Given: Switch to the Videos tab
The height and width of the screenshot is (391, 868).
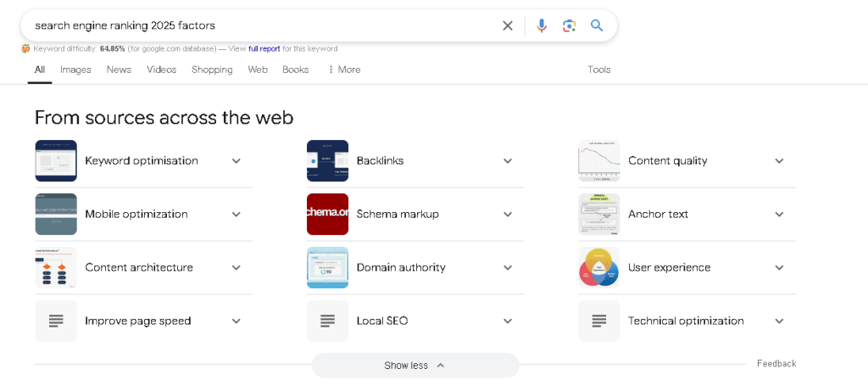Looking at the screenshot, I should pyautogui.click(x=162, y=70).
